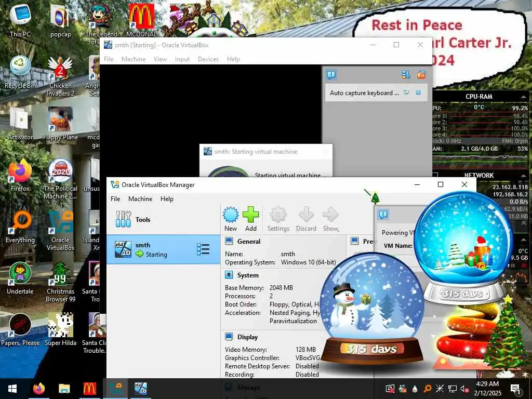This screenshot has height=399, width=532.
Task: Switch to VirtualBox Manager taskbar button
Action: point(115,389)
